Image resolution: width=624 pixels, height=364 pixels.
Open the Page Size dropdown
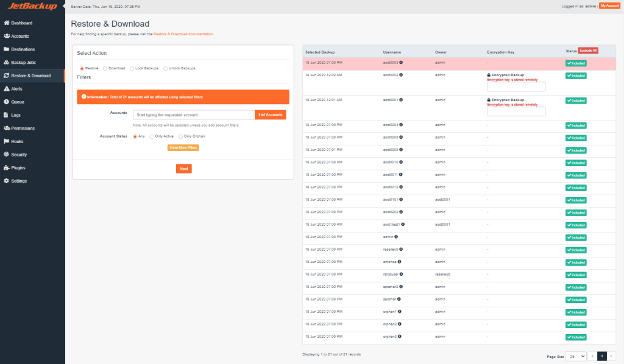click(x=575, y=355)
